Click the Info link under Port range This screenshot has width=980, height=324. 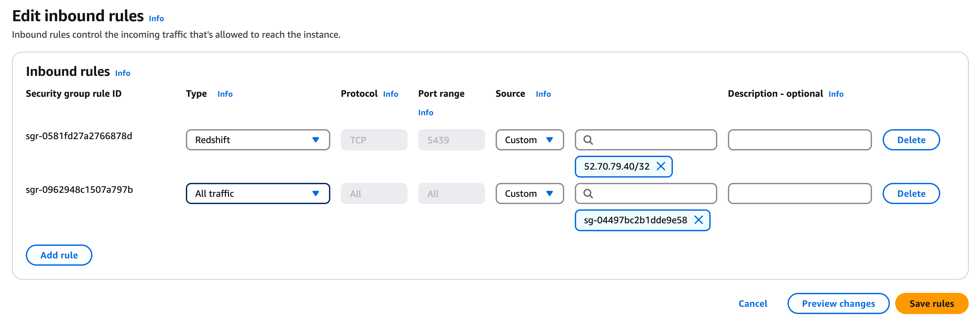coord(425,112)
